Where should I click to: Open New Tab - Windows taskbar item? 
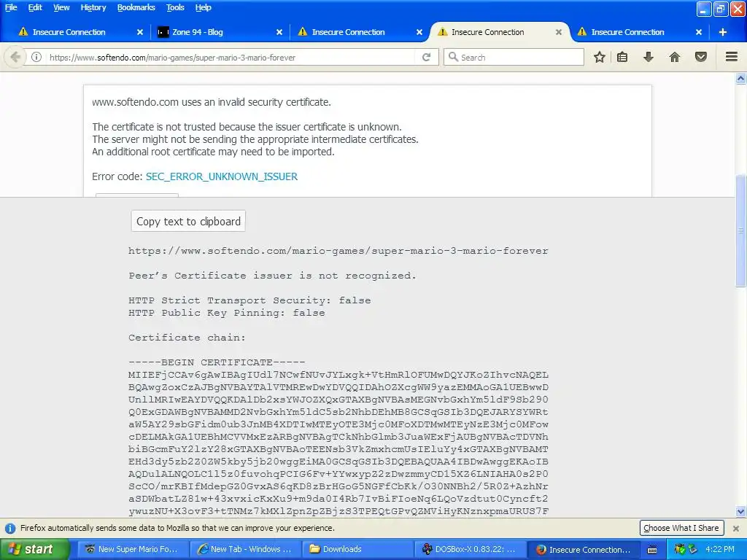point(245,549)
